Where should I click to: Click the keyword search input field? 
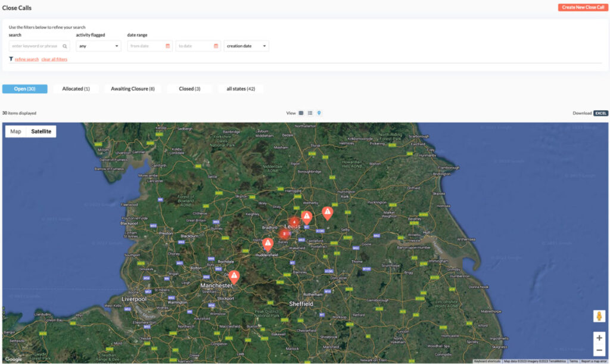click(36, 46)
